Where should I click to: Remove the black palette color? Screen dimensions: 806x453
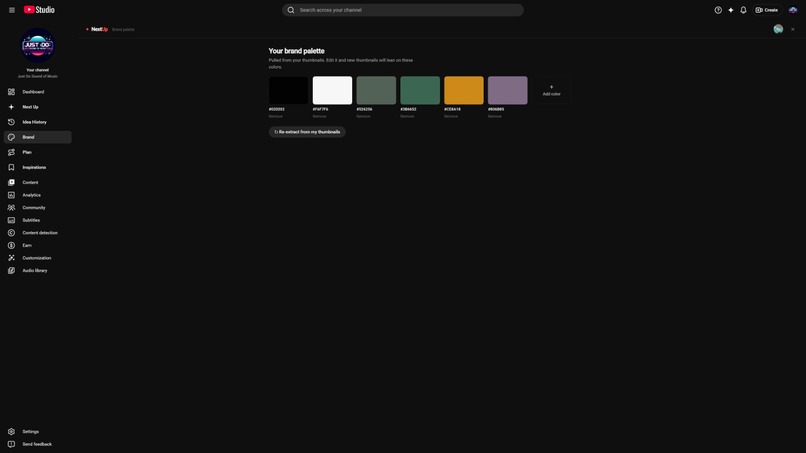click(276, 116)
